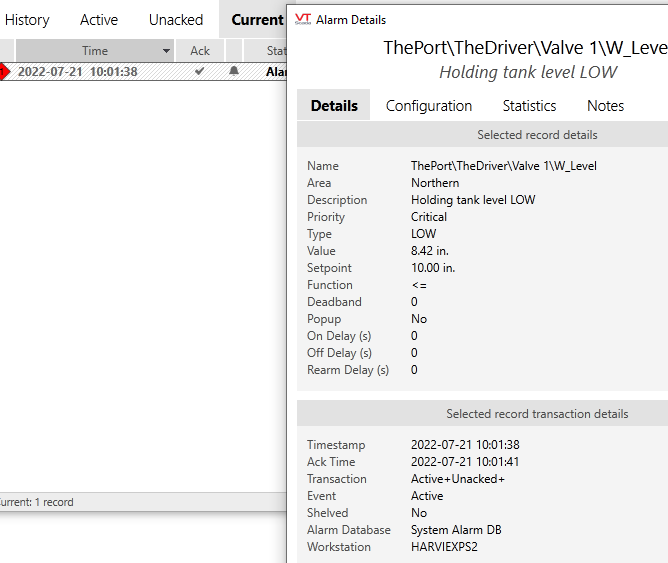Click the bell icon in the alarm row
Image resolution: width=668 pixels, height=563 pixels.
coord(234,71)
